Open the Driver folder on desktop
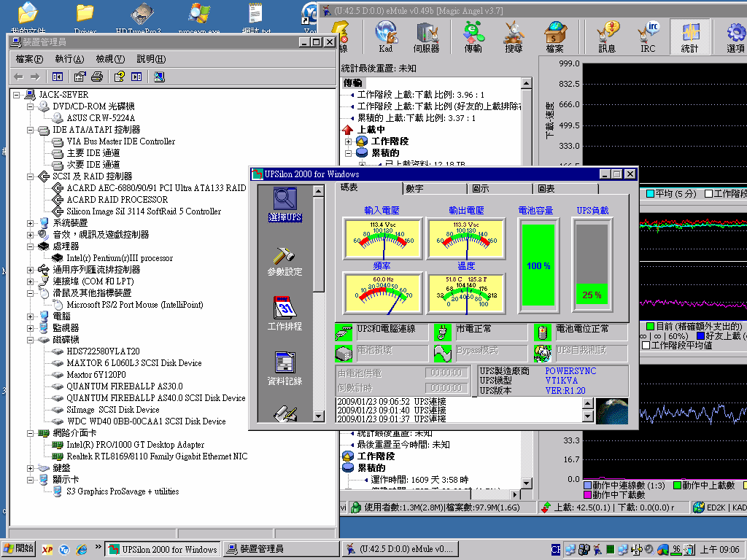 point(85,18)
